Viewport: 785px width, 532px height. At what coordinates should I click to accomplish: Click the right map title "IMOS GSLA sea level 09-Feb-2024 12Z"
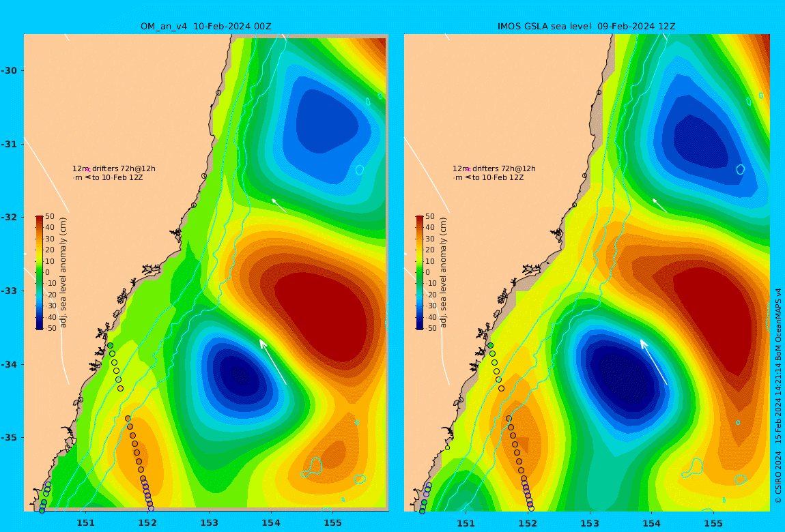pos(586,27)
